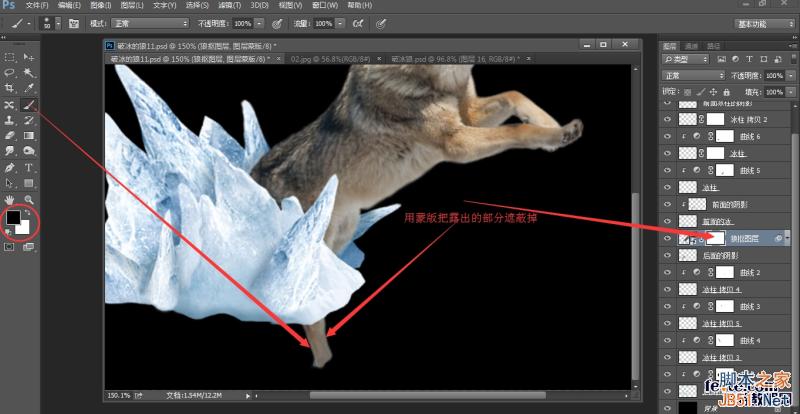Viewport: 800px width, 414px height.
Task: Filter layers by type layer icon
Action: click(751, 60)
